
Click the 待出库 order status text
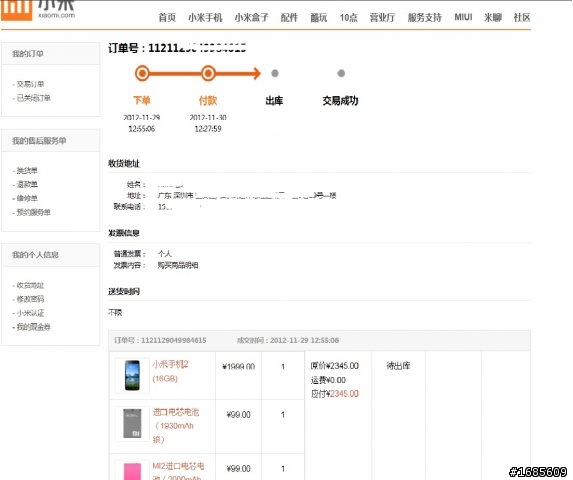[398, 366]
